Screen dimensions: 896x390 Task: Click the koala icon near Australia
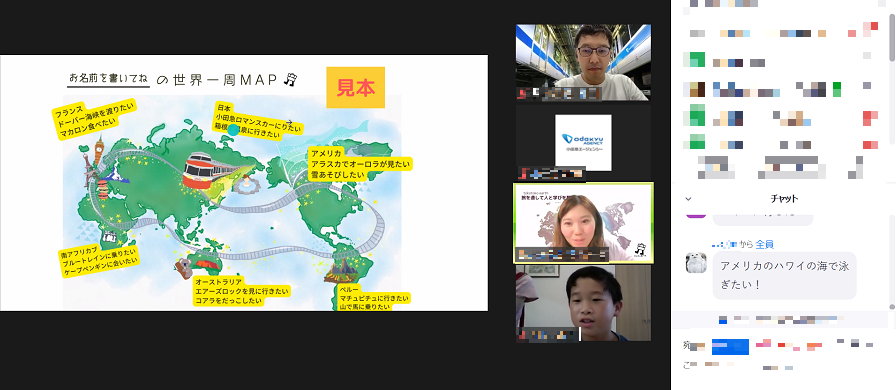pyautogui.click(x=183, y=267)
